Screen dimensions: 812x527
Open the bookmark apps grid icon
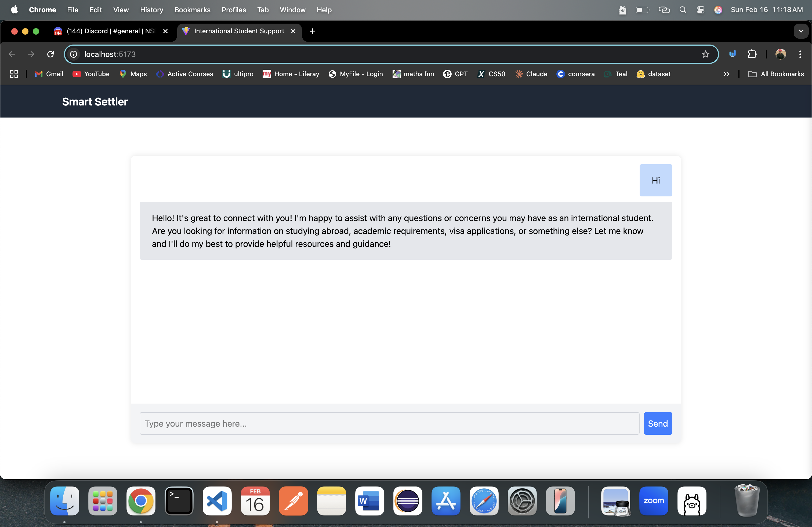point(14,74)
